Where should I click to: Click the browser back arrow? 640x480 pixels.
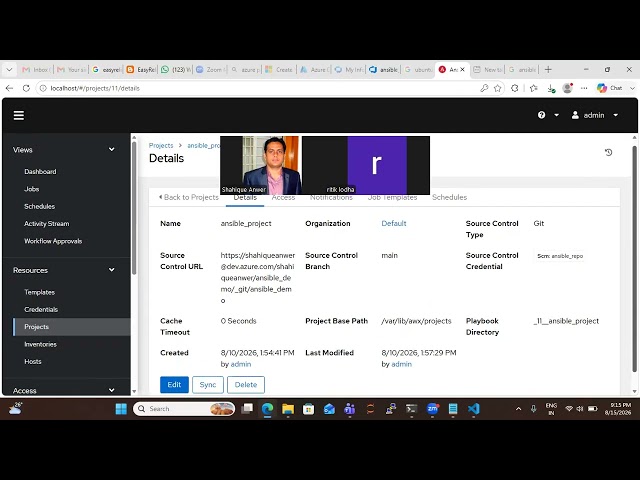9,88
